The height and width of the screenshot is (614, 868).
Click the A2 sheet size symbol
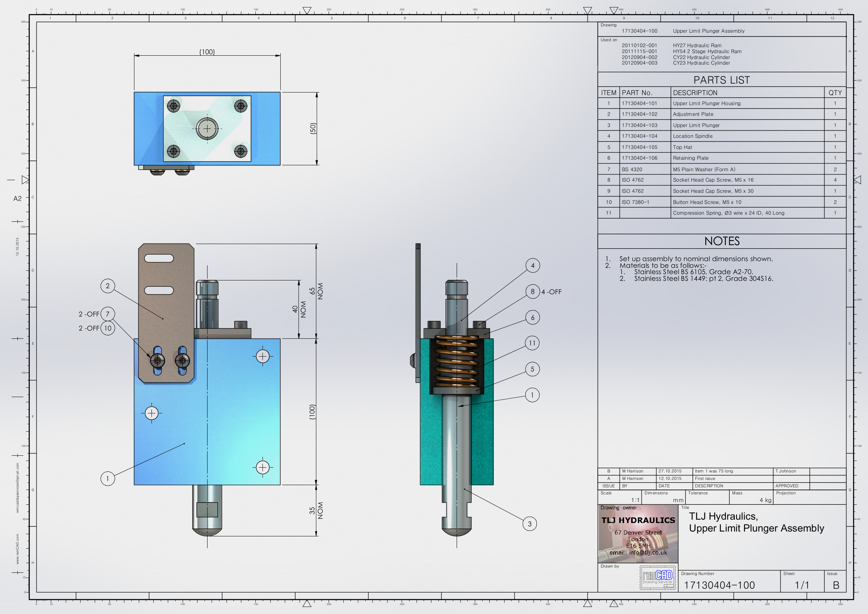tap(17, 198)
